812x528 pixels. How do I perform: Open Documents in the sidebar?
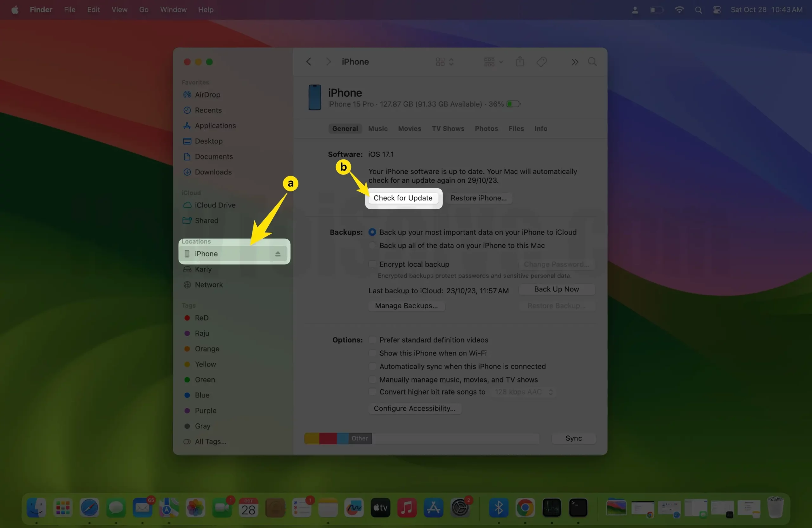coord(214,157)
